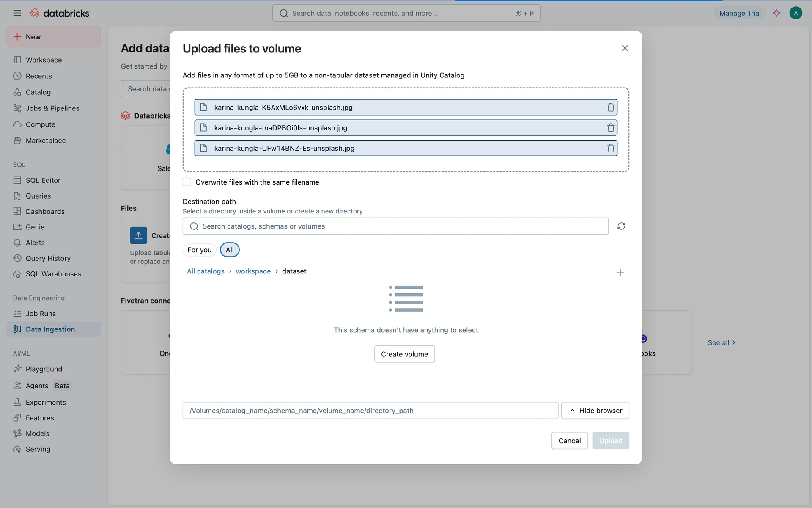This screenshot has height=508, width=812.
Task: Open the Databricks Assistant sparkle icon
Action: tap(776, 13)
